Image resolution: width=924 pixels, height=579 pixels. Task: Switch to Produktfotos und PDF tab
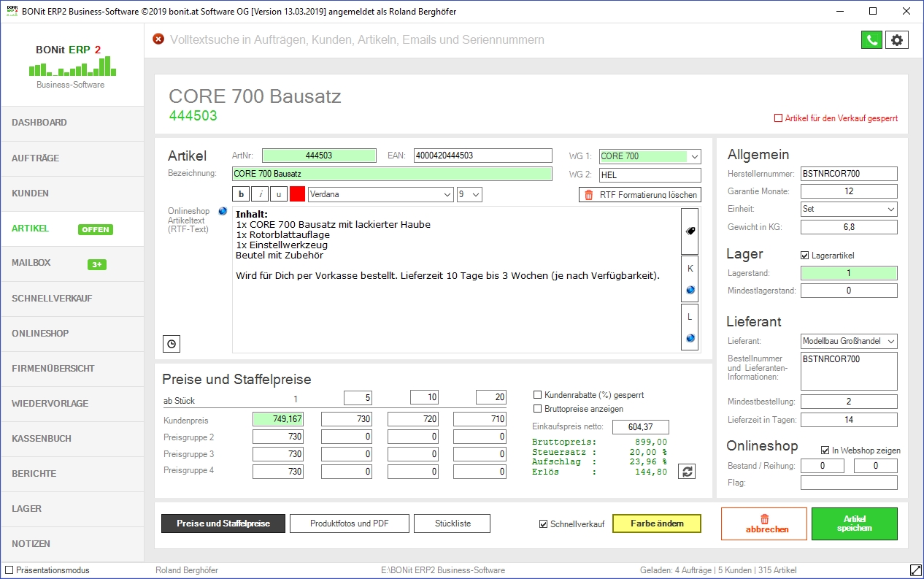[349, 524]
